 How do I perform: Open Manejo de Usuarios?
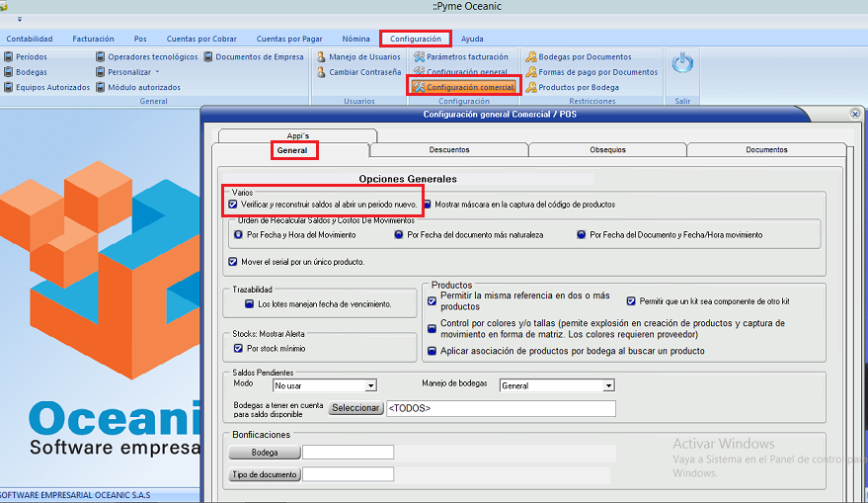click(x=363, y=57)
